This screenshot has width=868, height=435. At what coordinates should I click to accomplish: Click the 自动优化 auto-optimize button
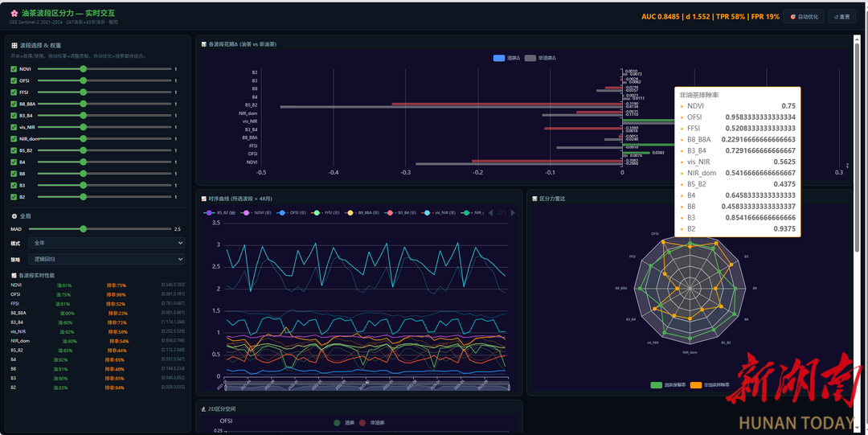(x=803, y=17)
